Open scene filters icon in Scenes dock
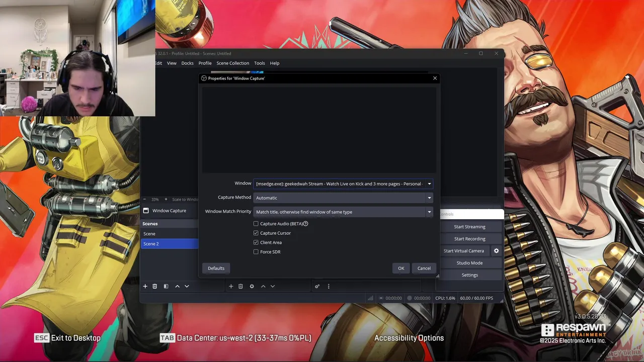 click(x=166, y=286)
